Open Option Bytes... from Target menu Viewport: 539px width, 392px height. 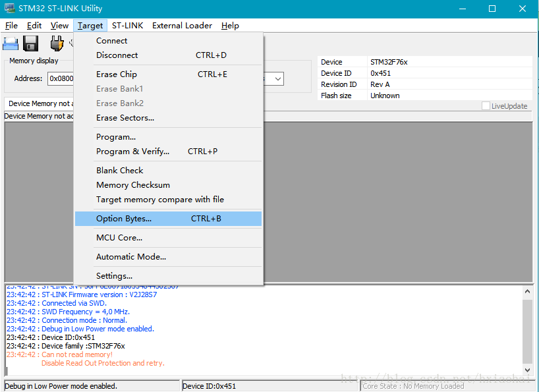[x=169, y=219]
